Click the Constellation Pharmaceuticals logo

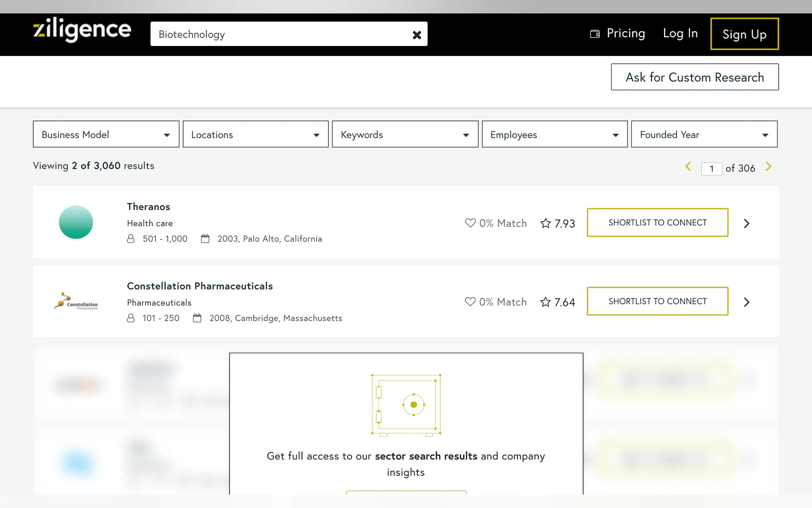tap(76, 301)
